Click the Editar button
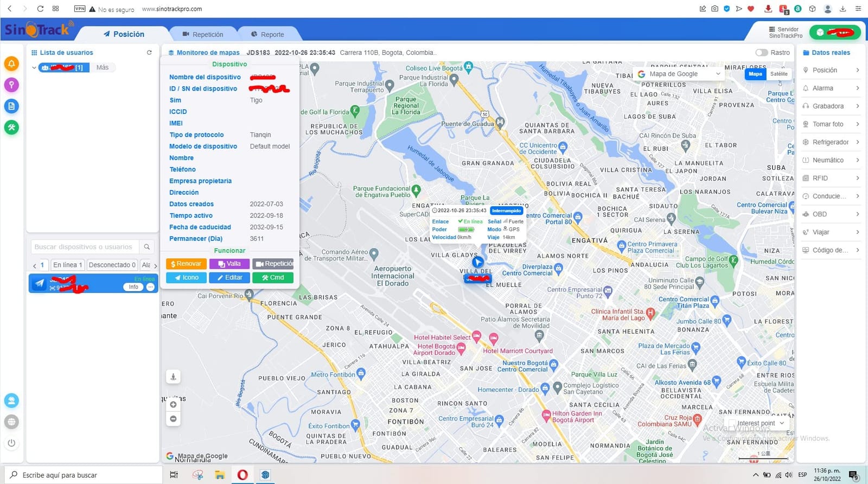 [x=229, y=277]
